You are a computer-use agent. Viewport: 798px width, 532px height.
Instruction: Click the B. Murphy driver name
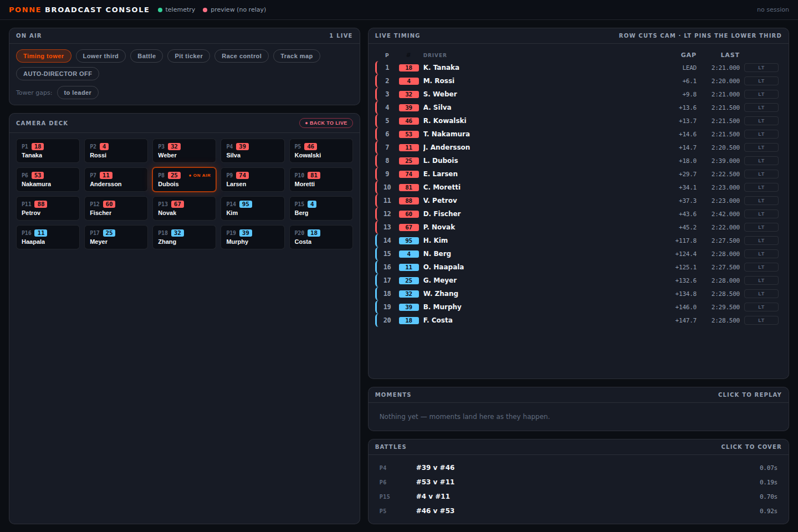(x=442, y=307)
